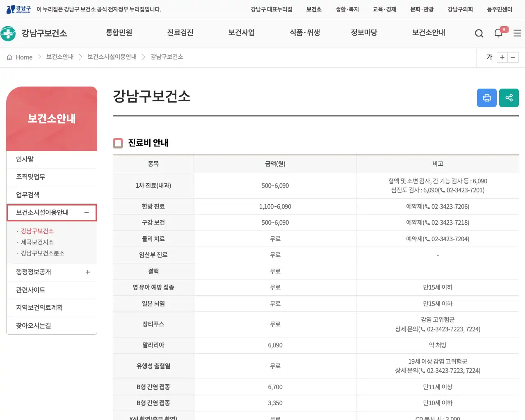Click the search magnifier icon
Viewport: 525px width, 420px height.
click(x=479, y=33)
